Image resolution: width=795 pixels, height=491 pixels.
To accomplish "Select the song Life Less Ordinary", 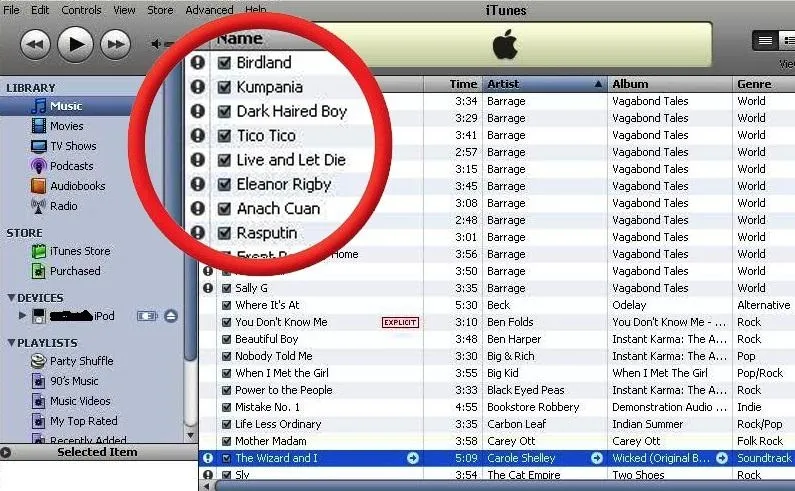I will tap(278, 424).
